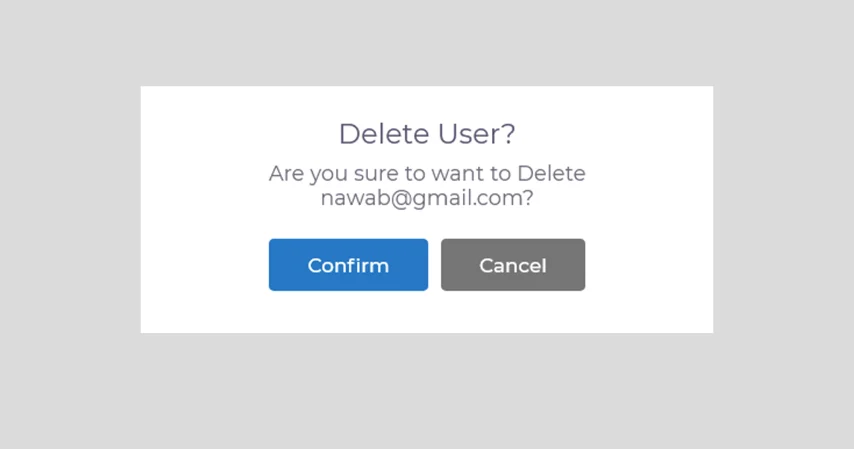
Task: Click white dialog area right of Cancel
Action: 649,265
